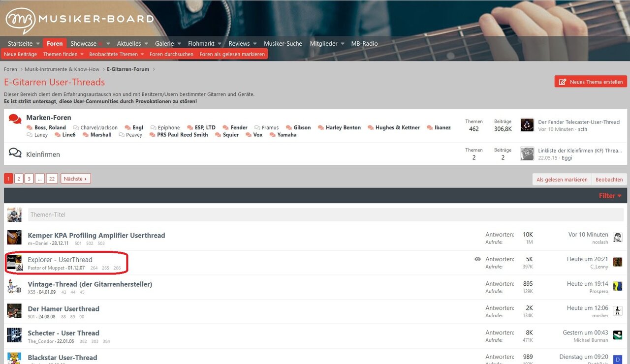Go to Startseite in navigation
The width and height of the screenshot is (630, 364).
(20, 44)
